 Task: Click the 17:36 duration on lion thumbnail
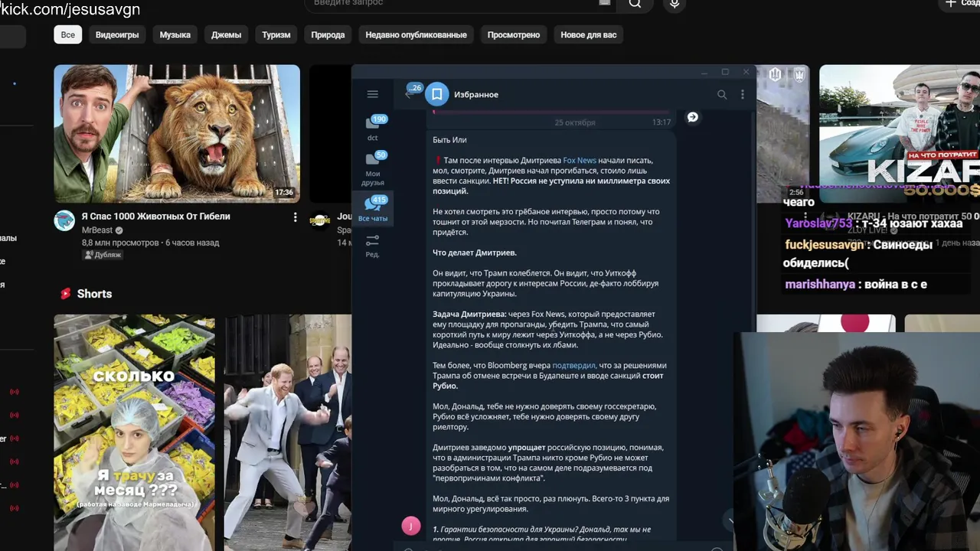point(284,193)
